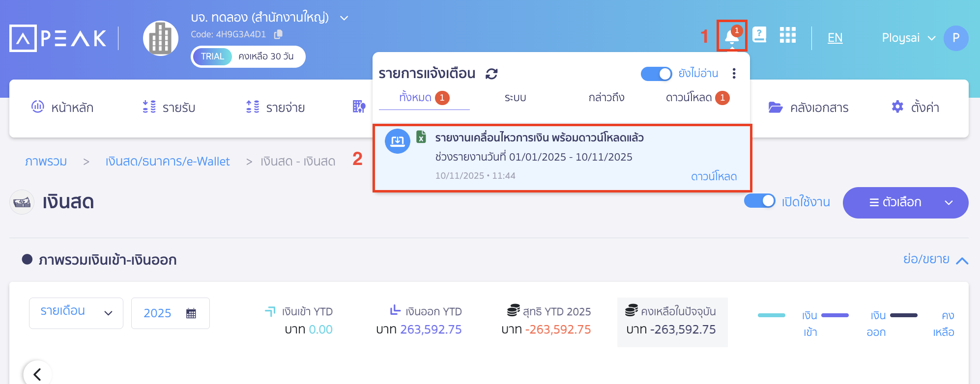Open the รายรับ menu
The image size is (980, 384).
(x=169, y=108)
